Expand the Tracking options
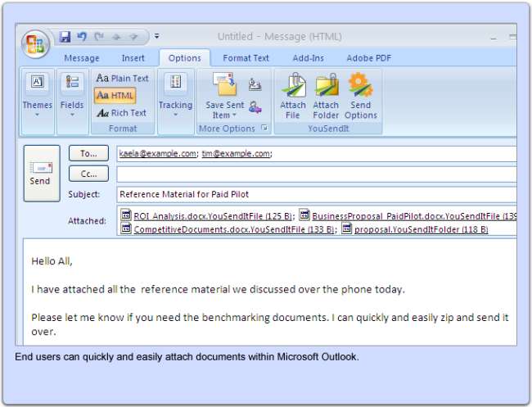This screenshot has height=407, width=532. [x=175, y=95]
